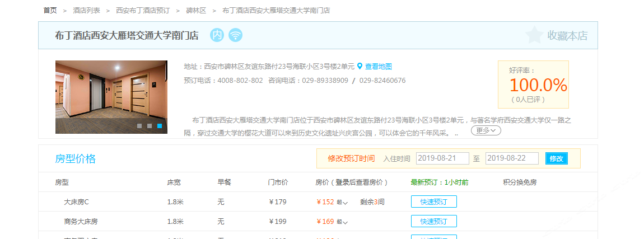This screenshot has width=644, height=239.
Task: Click the 内 internal-network hotel amenity icon
Action: [x=217, y=35]
